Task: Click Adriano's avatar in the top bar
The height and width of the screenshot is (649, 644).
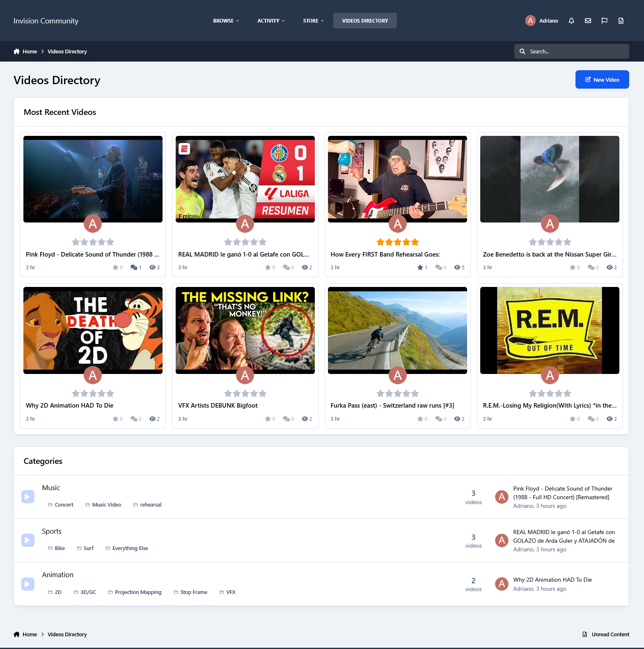Action: point(530,21)
